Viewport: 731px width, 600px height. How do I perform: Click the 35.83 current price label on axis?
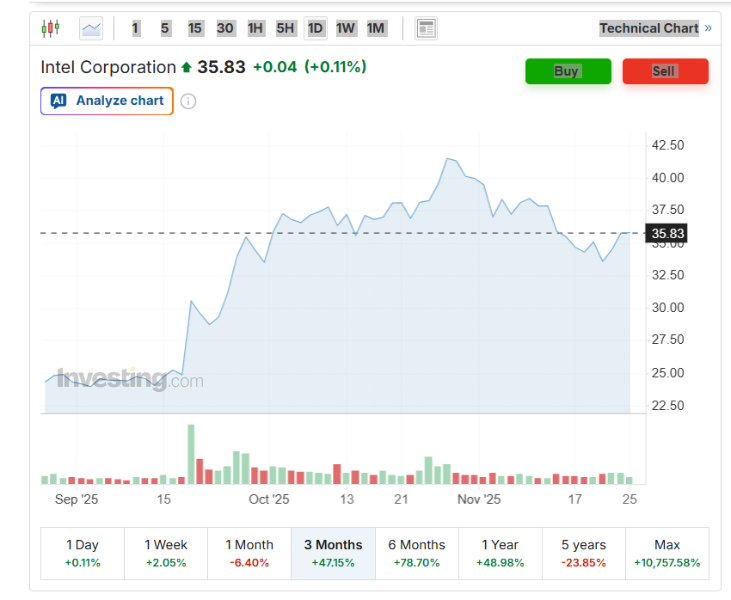[667, 234]
